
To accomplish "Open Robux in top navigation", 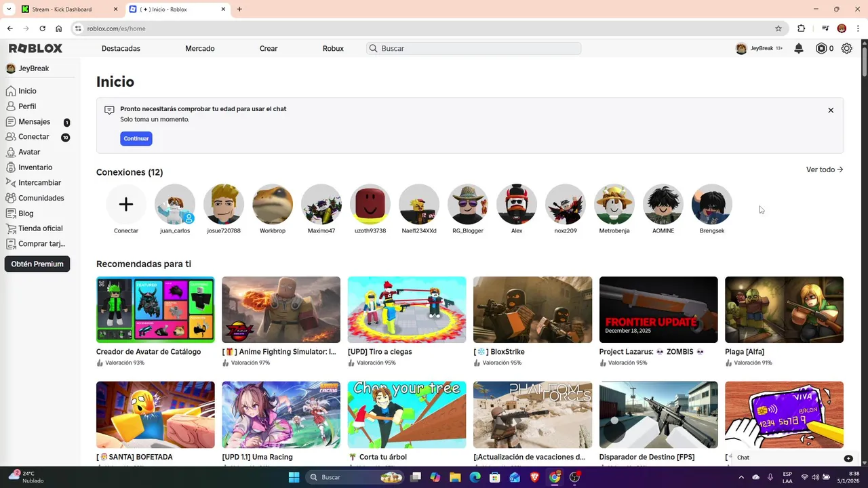I will [333, 49].
